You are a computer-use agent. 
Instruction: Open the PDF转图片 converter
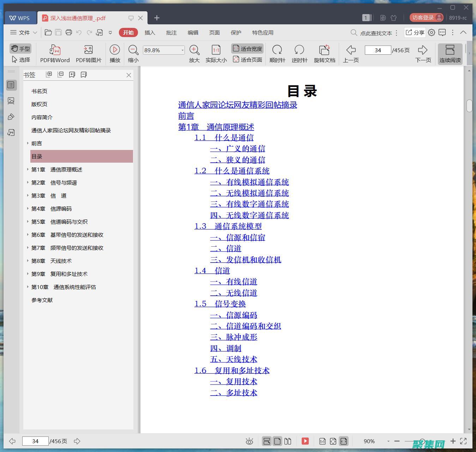point(88,53)
